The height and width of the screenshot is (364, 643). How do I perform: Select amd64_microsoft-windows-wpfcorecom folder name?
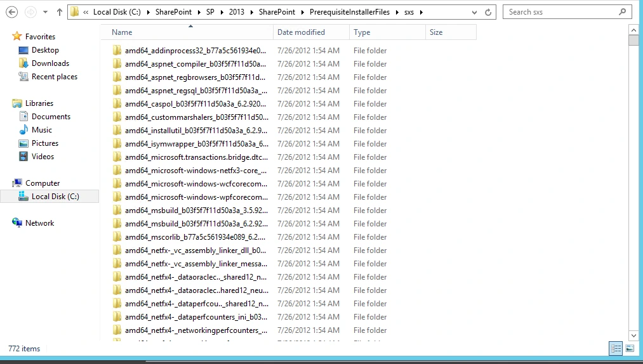(x=196, y=197)
